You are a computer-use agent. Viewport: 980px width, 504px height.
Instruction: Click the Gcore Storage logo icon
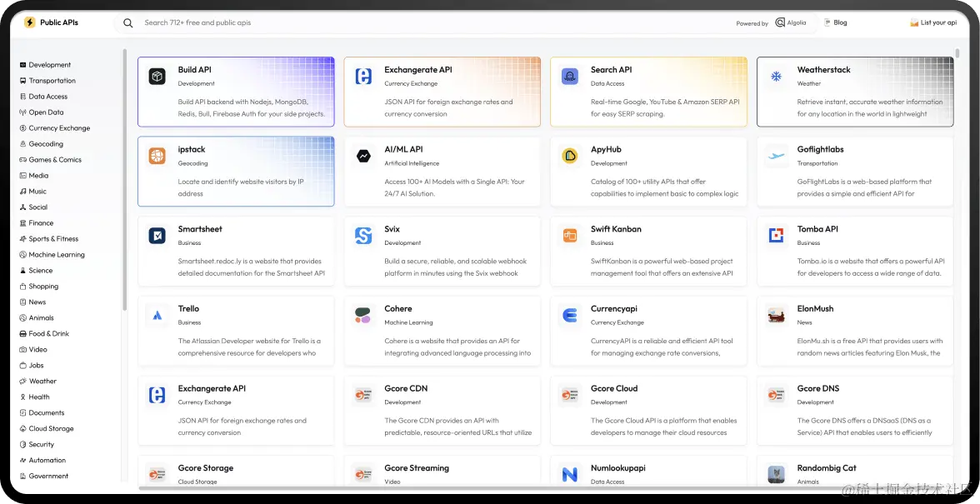tap(157, 475)
